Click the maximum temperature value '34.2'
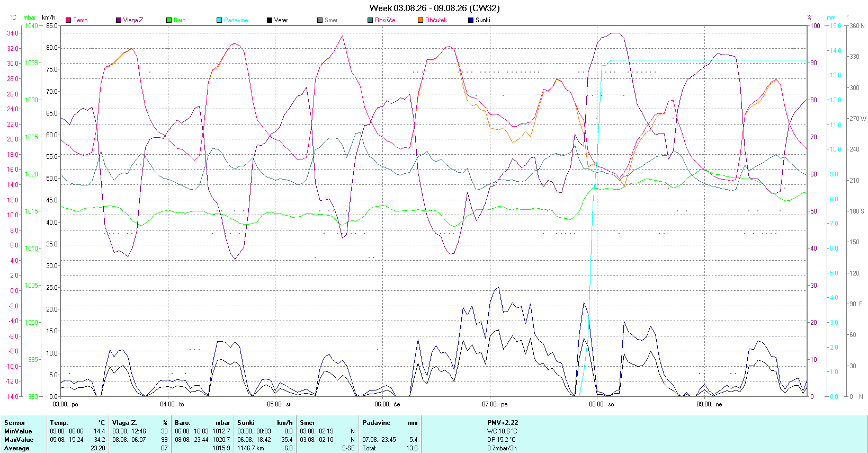The image size is (868, 453). coord(100,440)
